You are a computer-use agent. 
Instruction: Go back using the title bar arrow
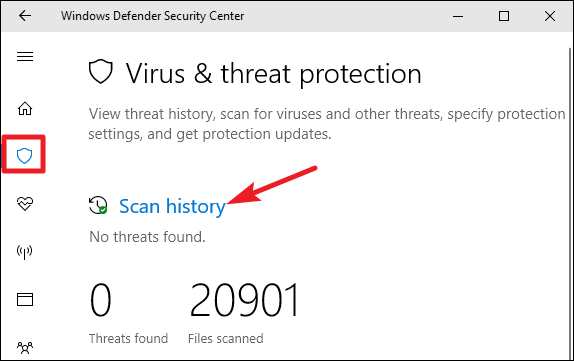pos(25,16)
